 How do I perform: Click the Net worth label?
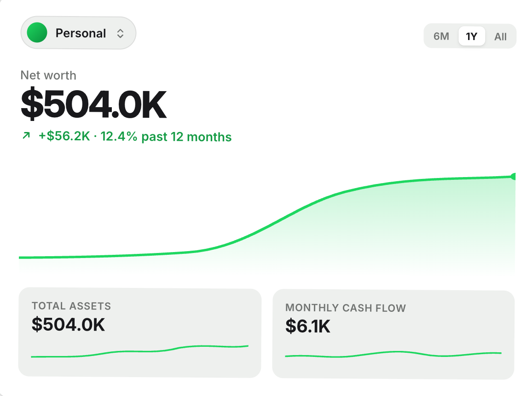pyautogui.click(x=48, y=75)
